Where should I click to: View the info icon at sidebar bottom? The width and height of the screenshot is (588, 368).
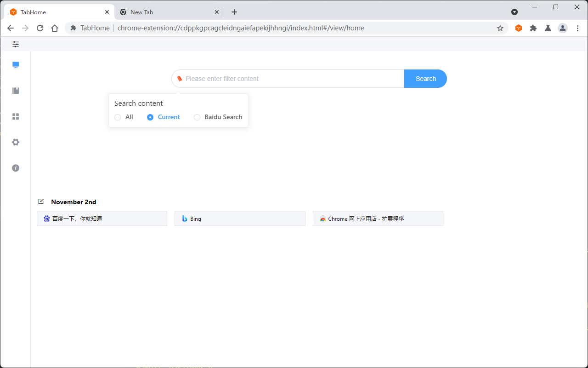(x=15, y=168)
